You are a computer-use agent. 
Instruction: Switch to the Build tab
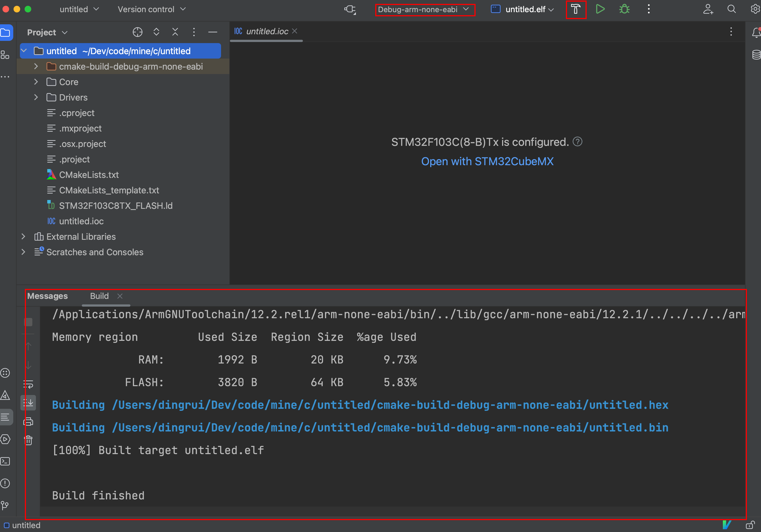[x=99, y=296]
